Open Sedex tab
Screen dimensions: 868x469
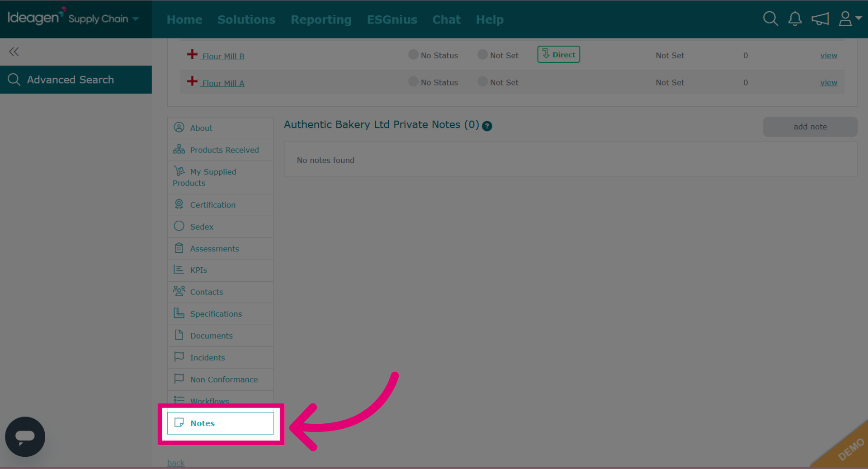(x=221, y=227)
